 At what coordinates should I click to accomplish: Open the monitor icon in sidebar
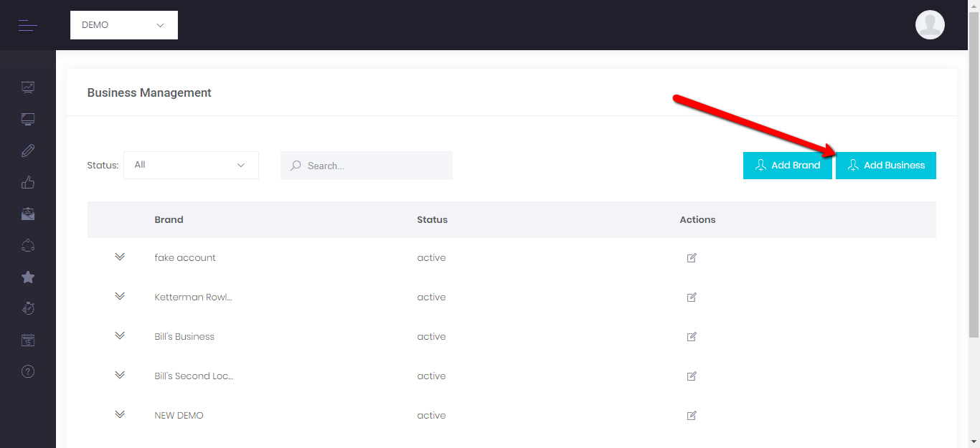(28, 119)
